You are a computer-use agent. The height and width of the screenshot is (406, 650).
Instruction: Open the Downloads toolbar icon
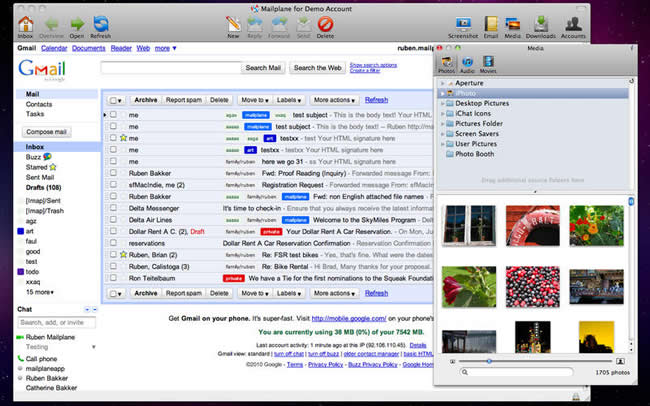[540, 23]
